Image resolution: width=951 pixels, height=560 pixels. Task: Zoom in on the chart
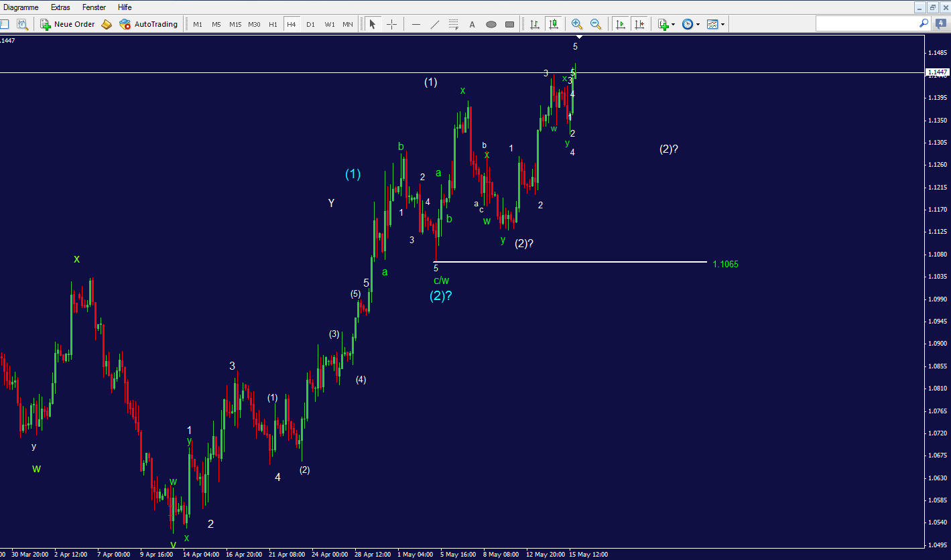[x=576, y=24]
